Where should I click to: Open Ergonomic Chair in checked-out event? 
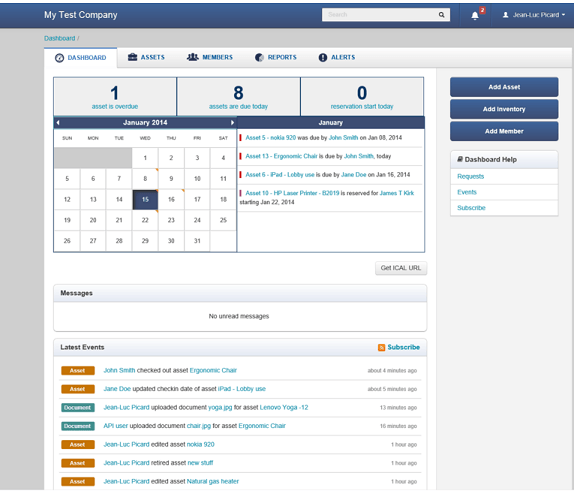coord(213,371)
